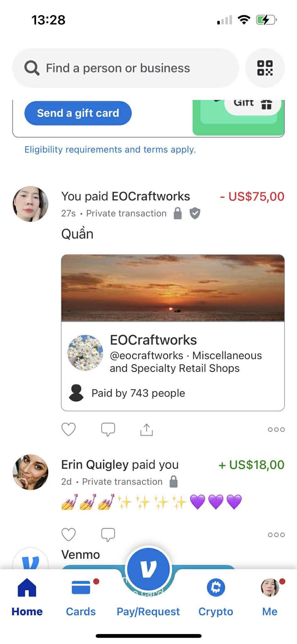Select the Home tab

(27, 597)
